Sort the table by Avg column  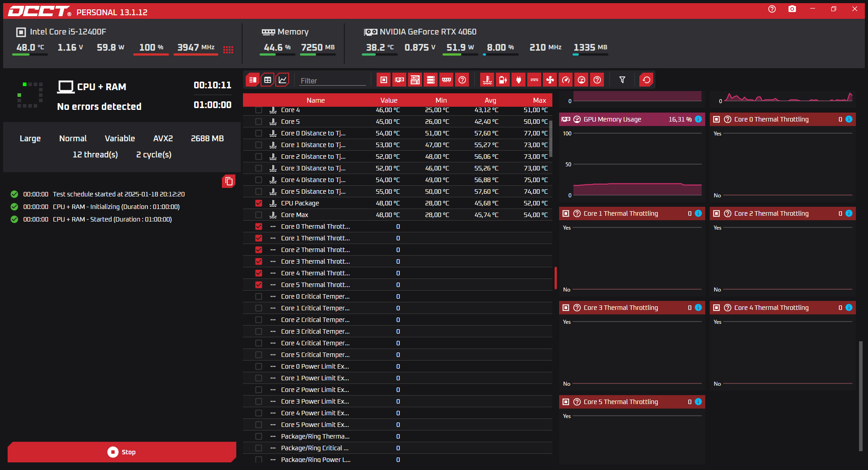click(x=490, y=100)
